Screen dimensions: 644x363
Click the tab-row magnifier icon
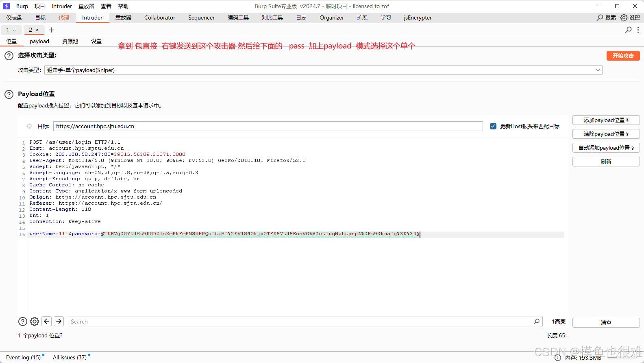[629, 30]
